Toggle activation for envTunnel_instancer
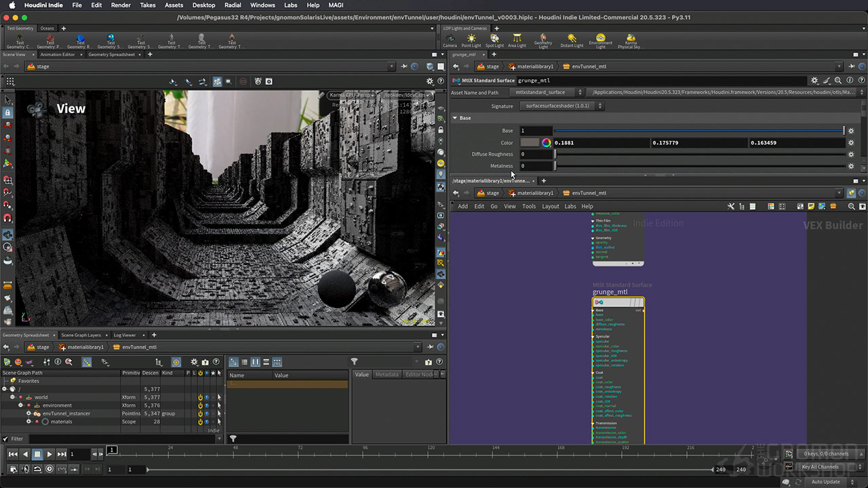 coord(200,413)
